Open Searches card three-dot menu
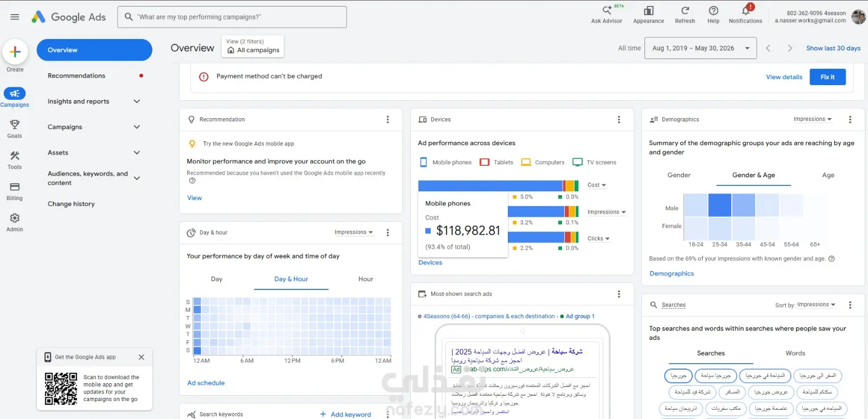868x419 pixels. click(850, 305)
